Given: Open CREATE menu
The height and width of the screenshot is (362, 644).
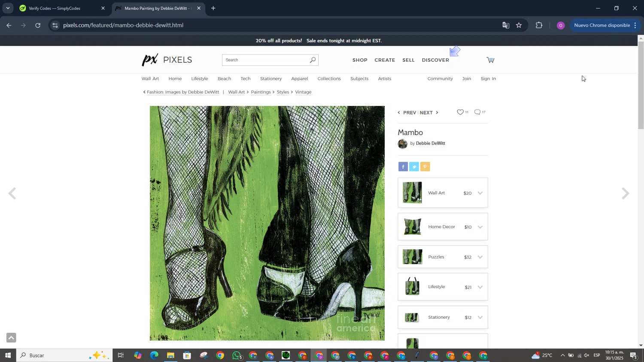Looking at the screenshot, I should click(385, 60).
